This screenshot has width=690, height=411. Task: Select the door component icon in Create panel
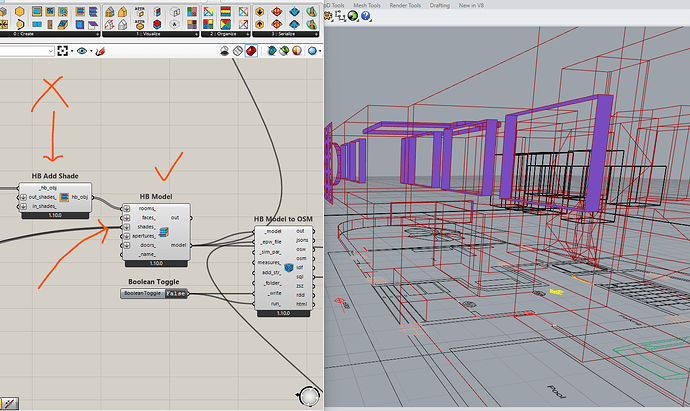coord(50,24)
